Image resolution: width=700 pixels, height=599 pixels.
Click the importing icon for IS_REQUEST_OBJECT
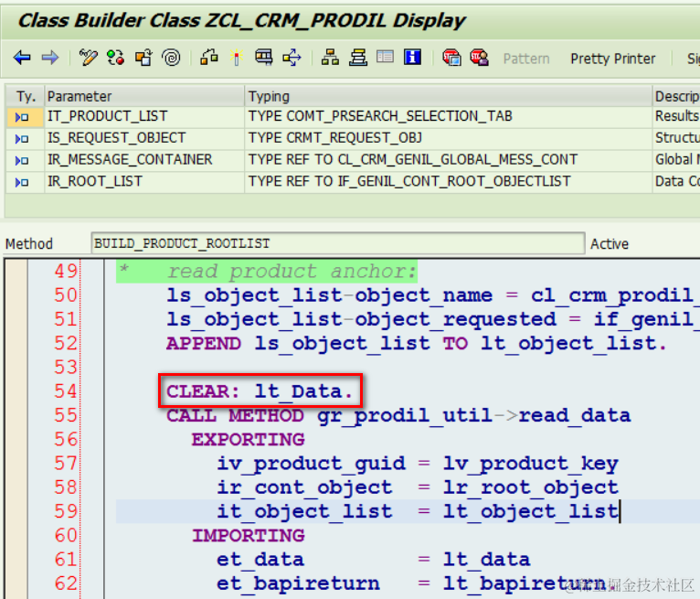click(x=22, y=139)
